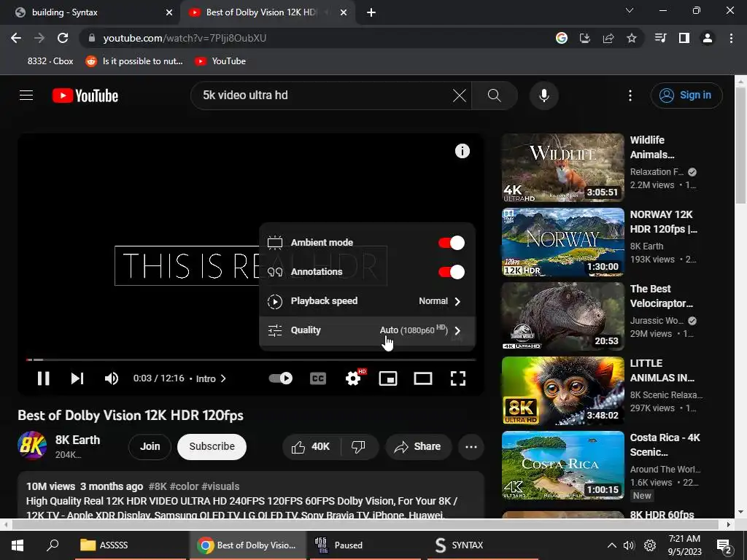Subscribe to 8K Earth channel

[212, 447]
